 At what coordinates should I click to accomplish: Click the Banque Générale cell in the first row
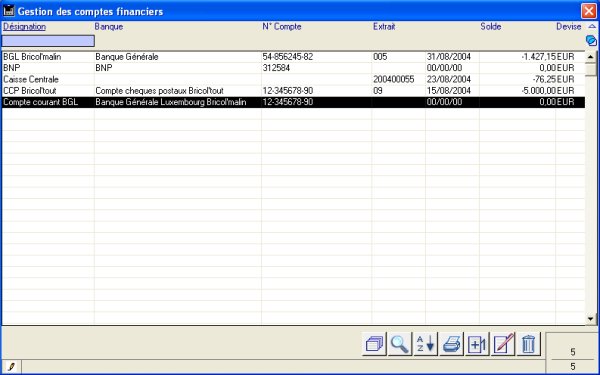pos(127,57)
